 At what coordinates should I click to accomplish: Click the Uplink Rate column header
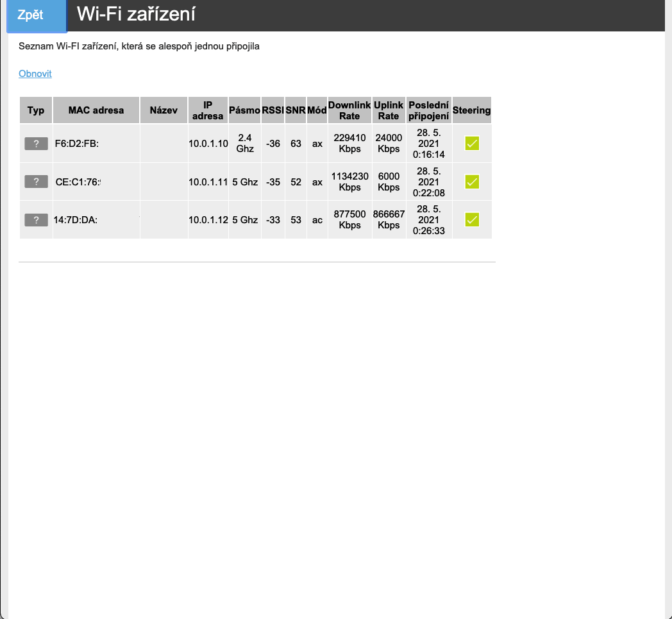coord(389,110)
